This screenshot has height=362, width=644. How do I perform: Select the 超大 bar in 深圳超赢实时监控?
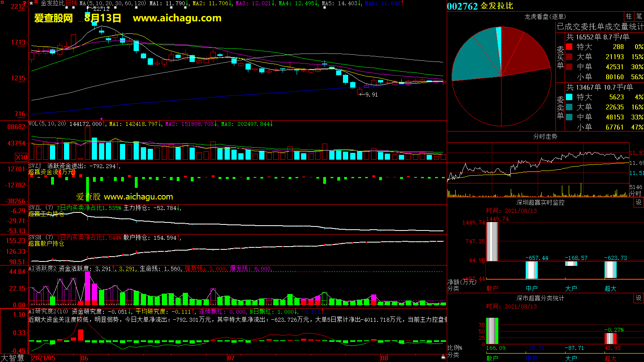pos(610,269)
